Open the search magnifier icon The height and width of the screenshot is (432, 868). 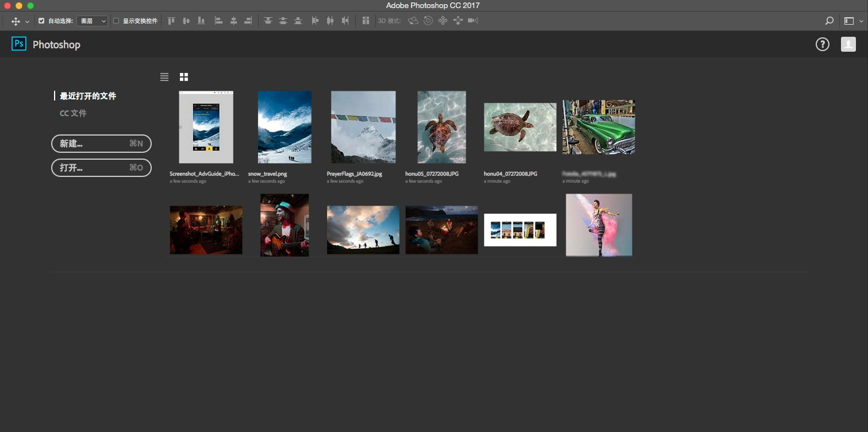tap(829, 21)
